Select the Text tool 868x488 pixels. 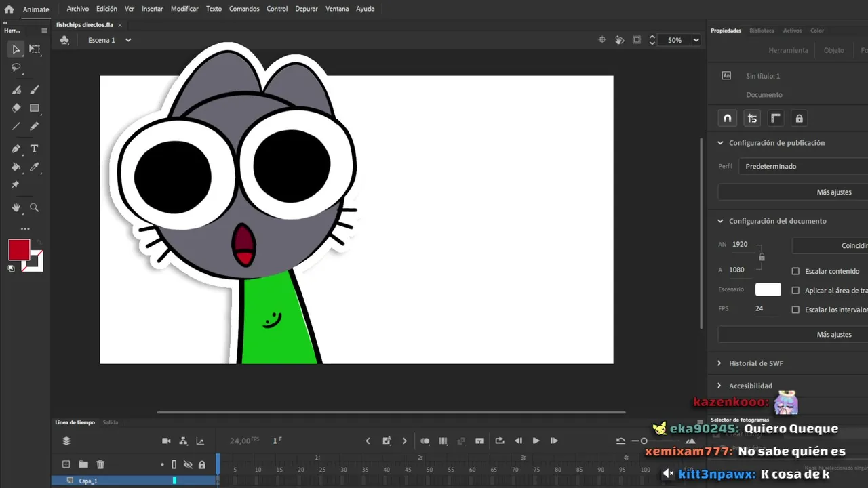[35, 148]
